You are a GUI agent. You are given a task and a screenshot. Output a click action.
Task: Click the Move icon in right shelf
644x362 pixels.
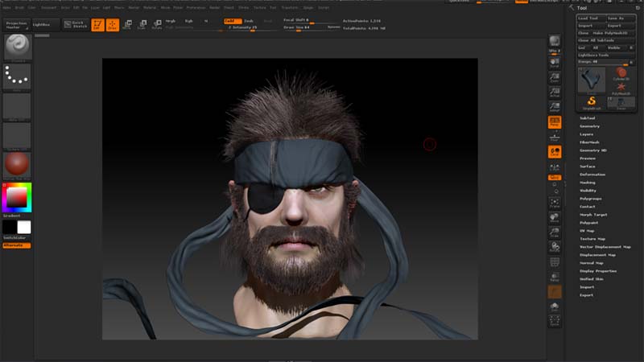coord(555,218)
